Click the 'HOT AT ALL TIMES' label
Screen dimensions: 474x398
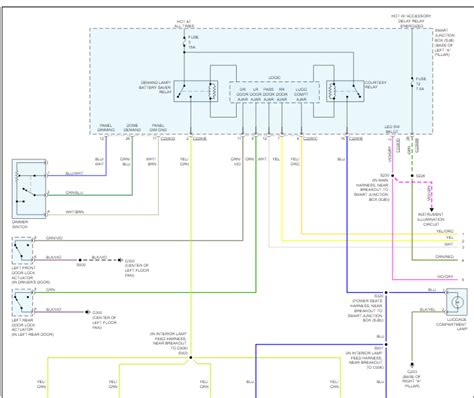click(x=184, y=24)
